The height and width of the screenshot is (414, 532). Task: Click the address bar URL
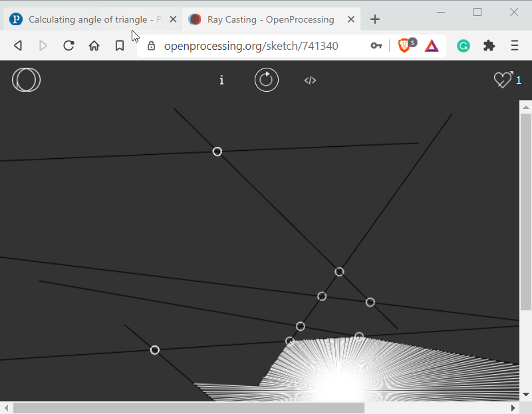(251, 46)
